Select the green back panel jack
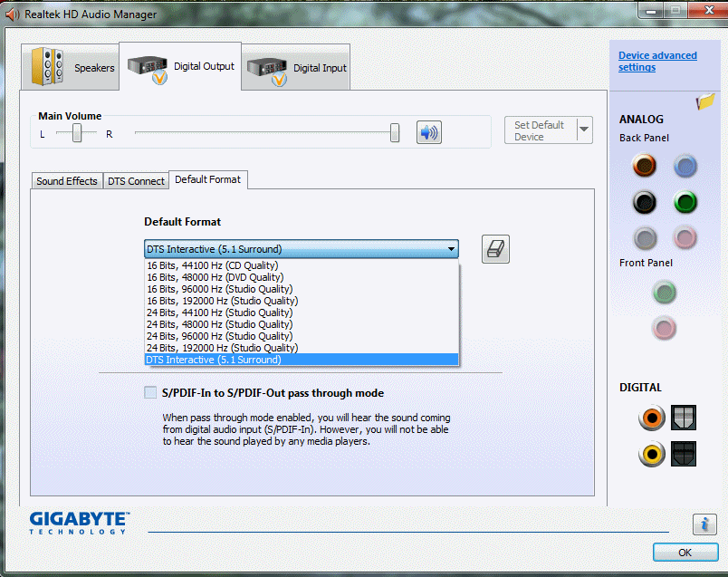This screenshot has width=728, height=577. point(685,202)
